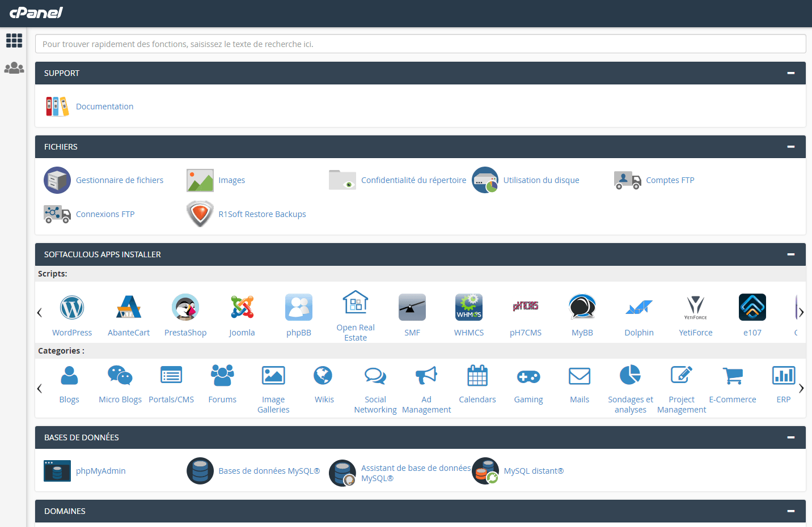Open the Comptes FTP truck icon
This screenshot has height=527, width=812.
pyautogui.click(x=628, y=180)
